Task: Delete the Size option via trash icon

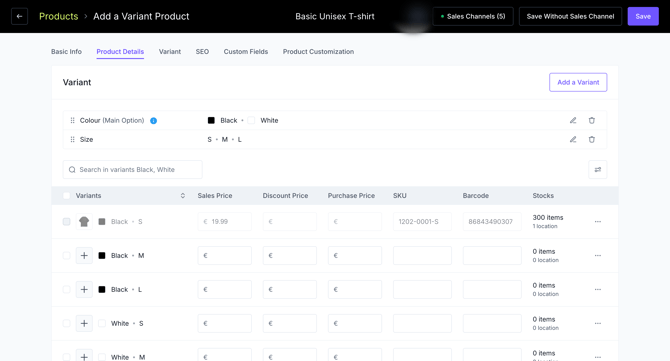Action: pyautogui.click(x=592, y=139)
